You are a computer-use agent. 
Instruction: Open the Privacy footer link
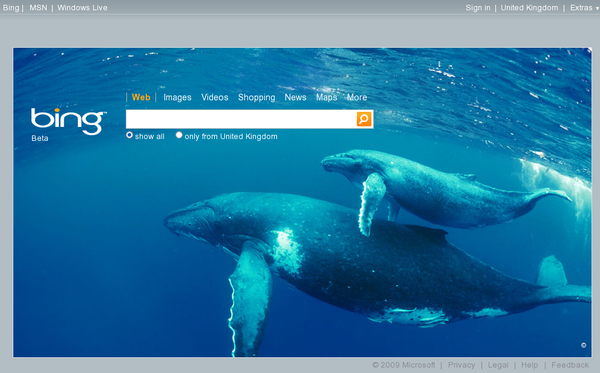click(x=461, y=365)
